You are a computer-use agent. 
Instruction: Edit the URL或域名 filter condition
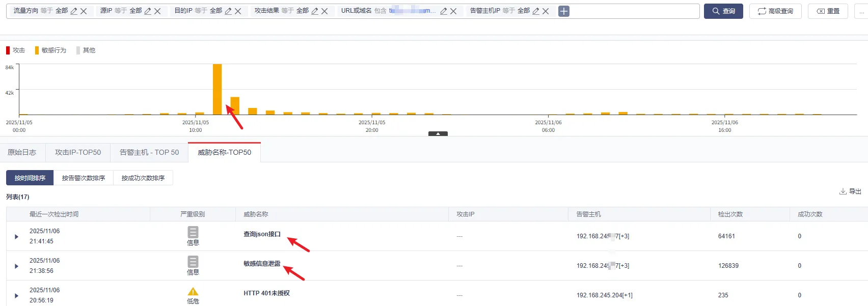coord(444,11)
